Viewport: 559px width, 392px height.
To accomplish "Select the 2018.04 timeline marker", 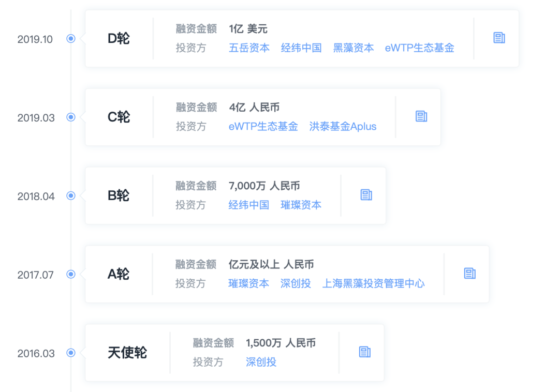I will click(x=71, y=196).
